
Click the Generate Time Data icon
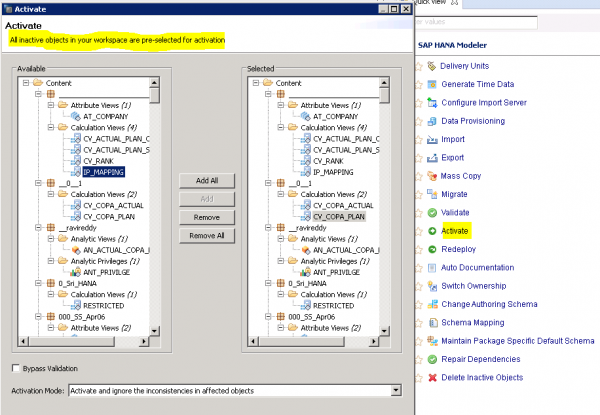click(x=432, y=85)
